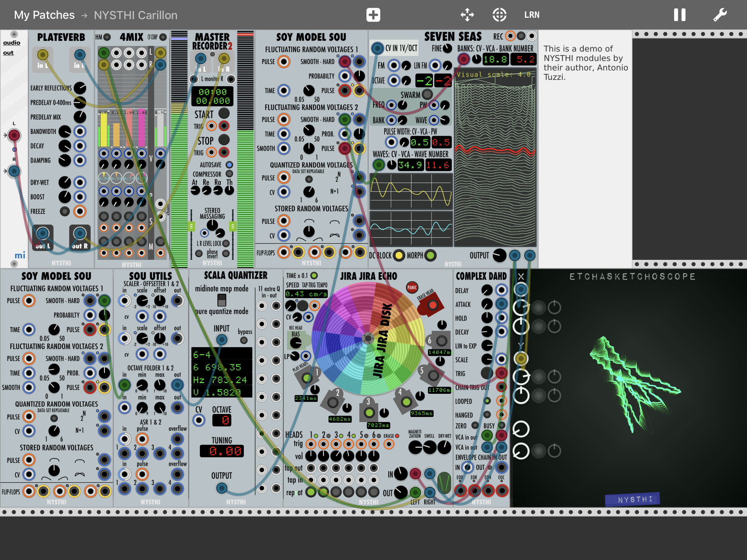Select Plateverb out L jack
The height and width of the screenshot is (560, 747).
pos(43,233)
